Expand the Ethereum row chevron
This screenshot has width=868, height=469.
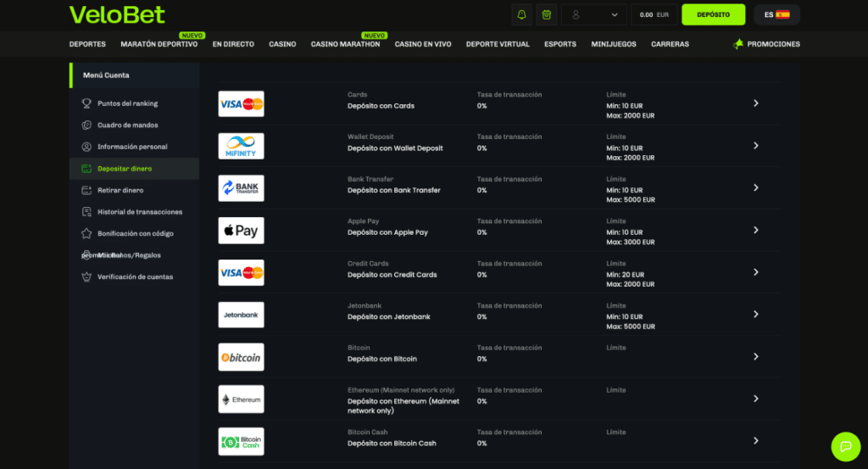755,399
